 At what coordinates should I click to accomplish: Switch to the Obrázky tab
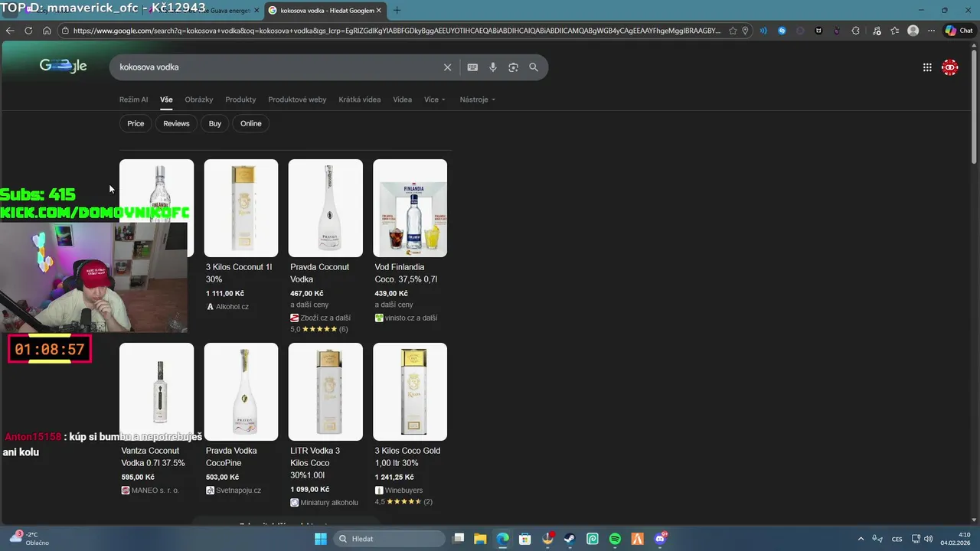coord(198,99)
